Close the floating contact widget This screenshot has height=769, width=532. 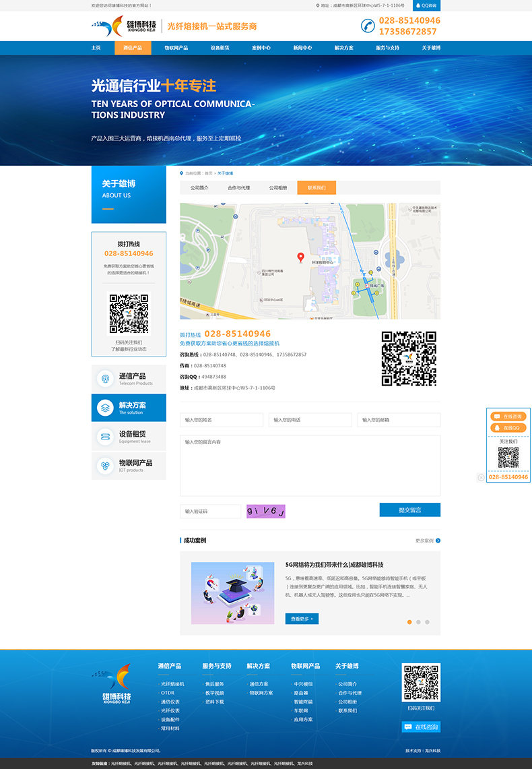pyautogui.click(x=481, y=477)
